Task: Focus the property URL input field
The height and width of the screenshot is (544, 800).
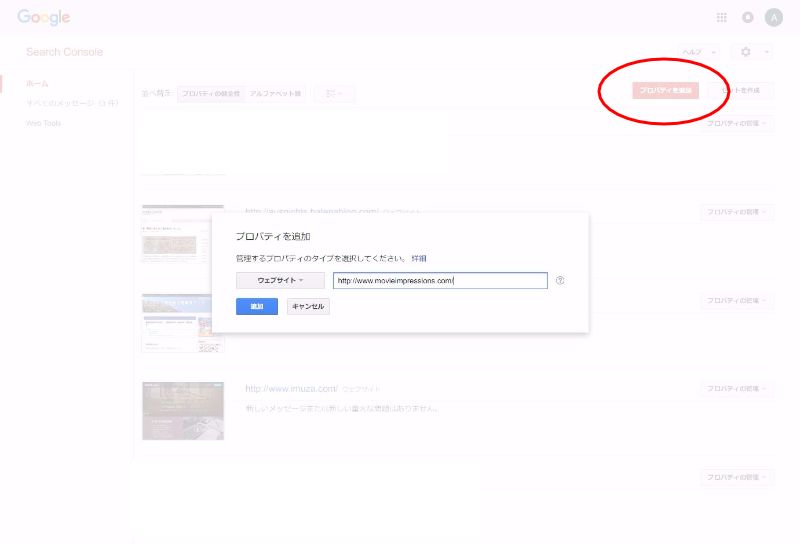Action: [x=440, y=280]
